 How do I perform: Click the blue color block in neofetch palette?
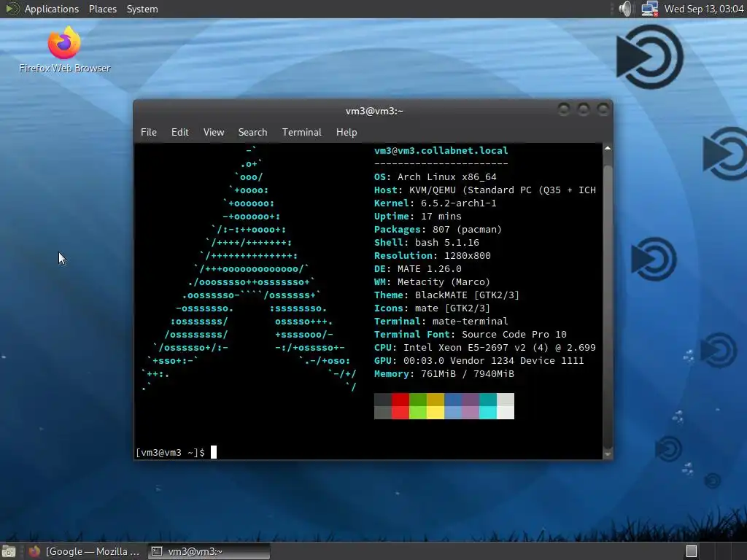[x=453, y=406]
